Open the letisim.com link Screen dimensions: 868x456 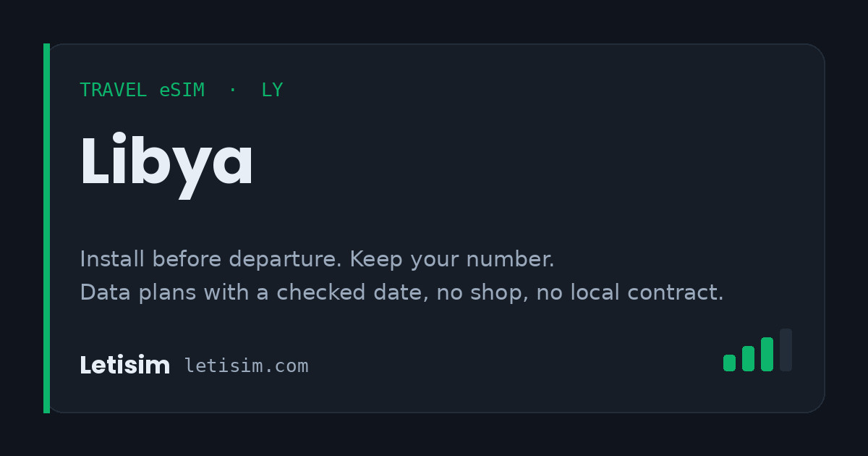pyautogui.click(x=247, y=366)
